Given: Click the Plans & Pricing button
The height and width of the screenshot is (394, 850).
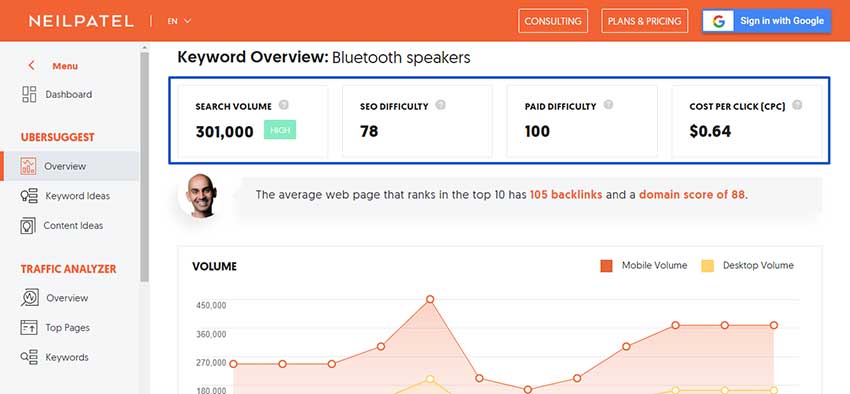Looking at the screenshot, I should click(645, 21).
